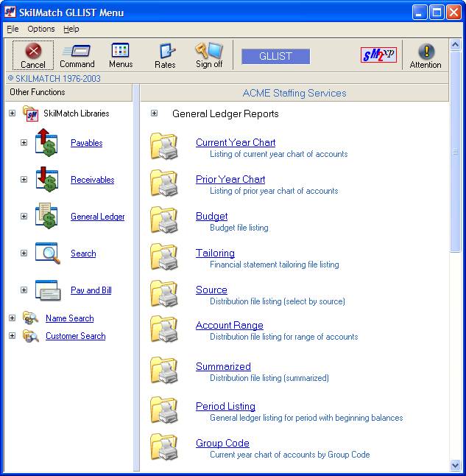Screen dimensions: 466x476
Task: Click the Rates toolbar icon
Action: pos(167,51)
